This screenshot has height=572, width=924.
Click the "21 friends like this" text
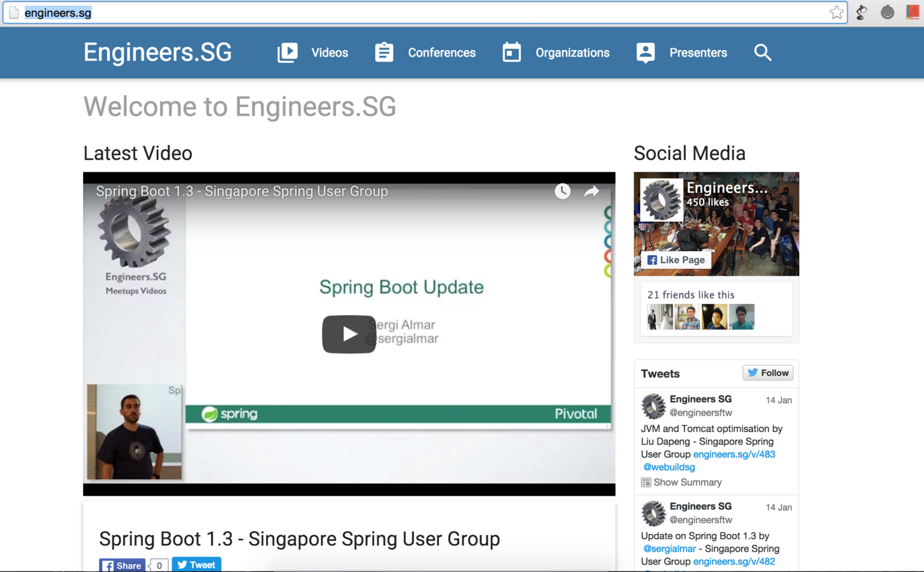[691, 295]
